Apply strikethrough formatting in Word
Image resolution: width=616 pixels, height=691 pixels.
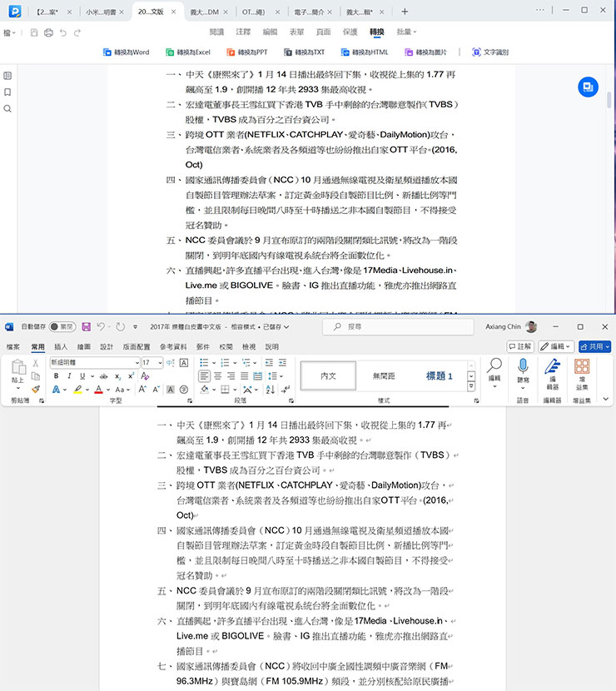(104, 376)
